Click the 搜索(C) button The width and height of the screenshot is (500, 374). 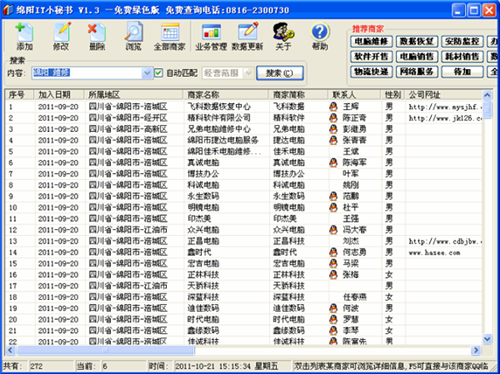pyautogui.click(x=280, y=73)
